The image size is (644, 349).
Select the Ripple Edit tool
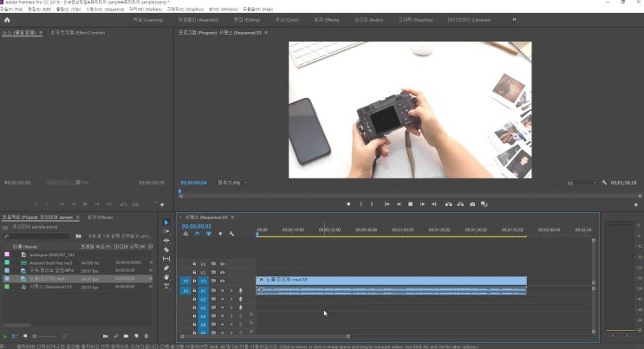point(166,240)
